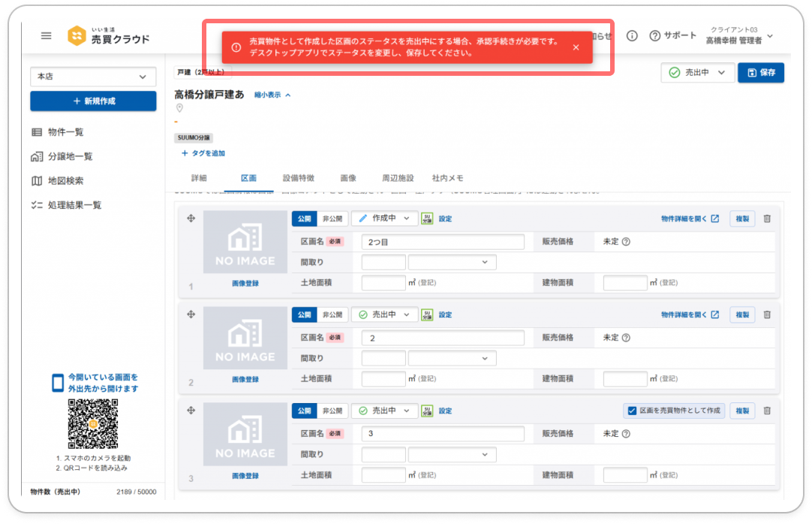Select 非公開 for lot 2つ目
This screenshot has width=812, height=524.
click(x=332, y=218)
